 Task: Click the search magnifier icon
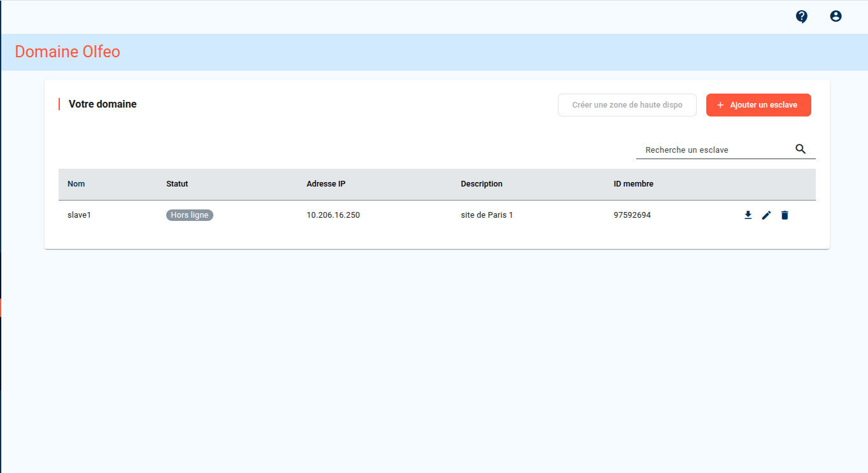tap(800, 149)
